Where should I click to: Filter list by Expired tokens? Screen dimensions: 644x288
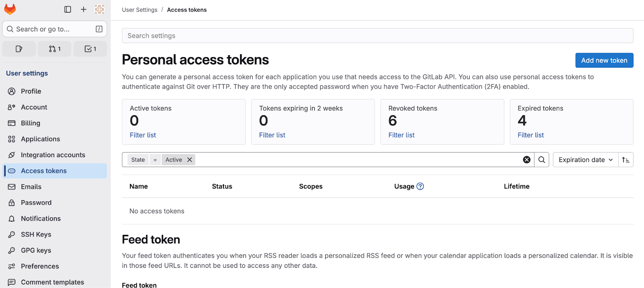coord(530,135)
